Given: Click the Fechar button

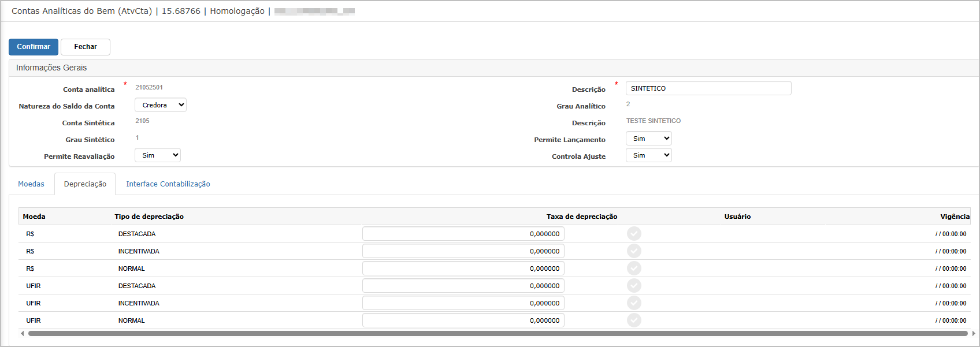Looking at the screenshot, I should [86, 47].
